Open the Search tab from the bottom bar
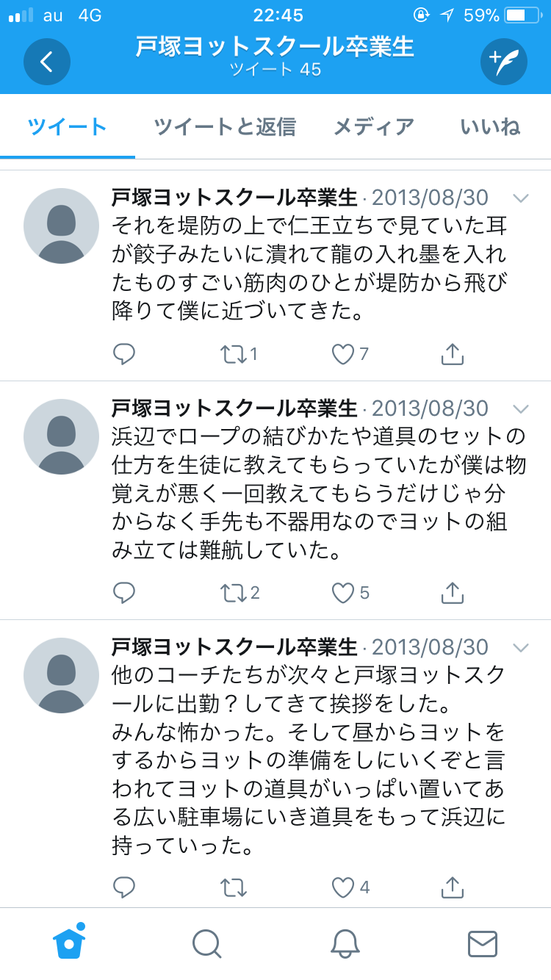 click(206, 945)
